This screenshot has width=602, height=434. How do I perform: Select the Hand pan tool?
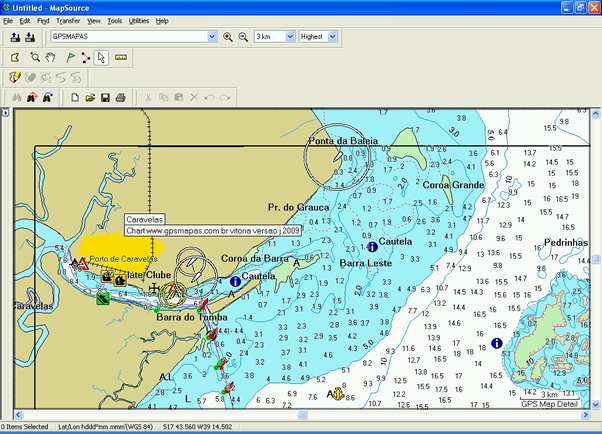(x=50, y=58)
